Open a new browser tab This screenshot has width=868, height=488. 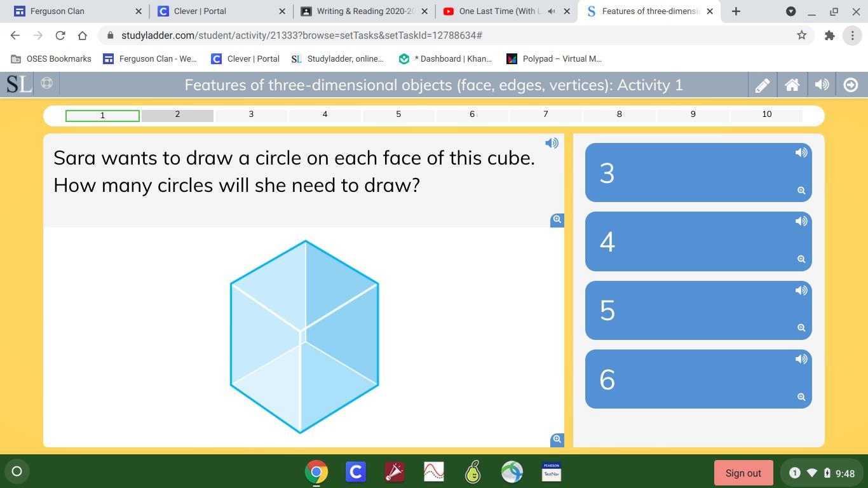click(x=736, y=11)
